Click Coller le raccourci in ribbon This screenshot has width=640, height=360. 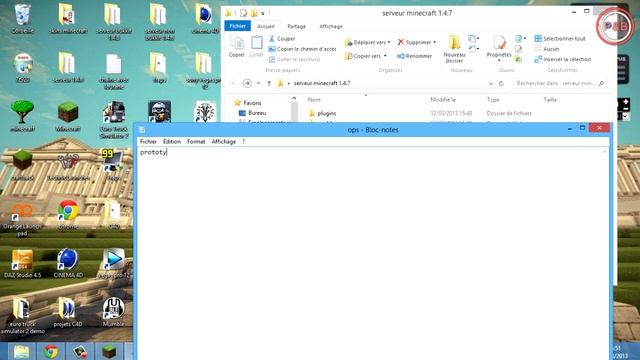[294, 59]
